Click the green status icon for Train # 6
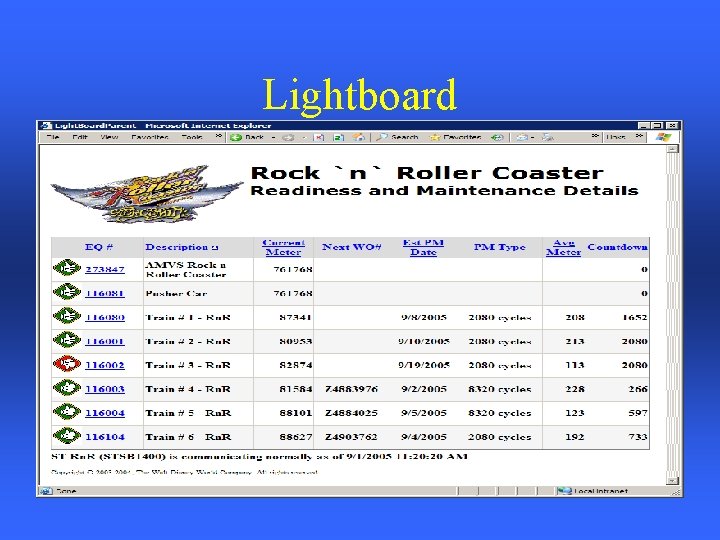The width and height of the screenshot is (720, 540). click(67, 435)
